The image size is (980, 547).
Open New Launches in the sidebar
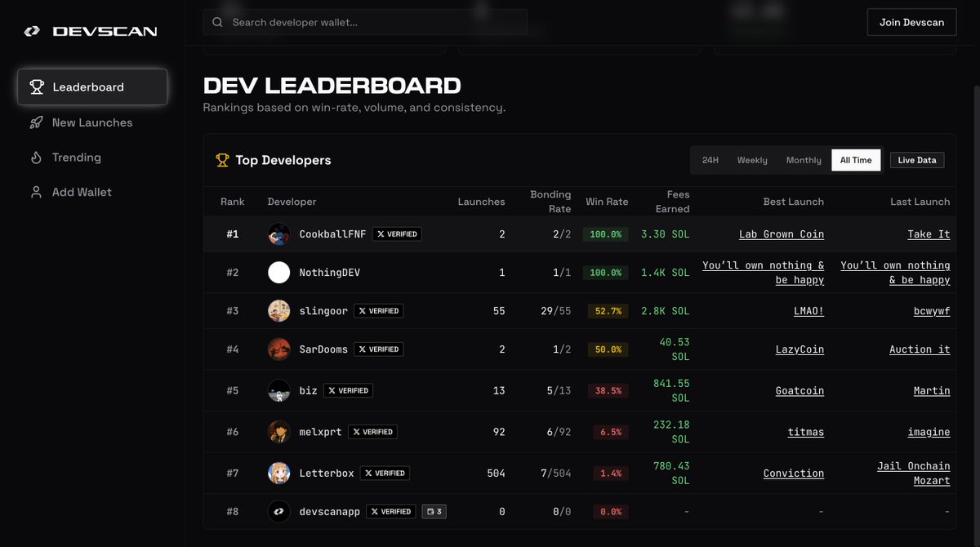point(92,122)
